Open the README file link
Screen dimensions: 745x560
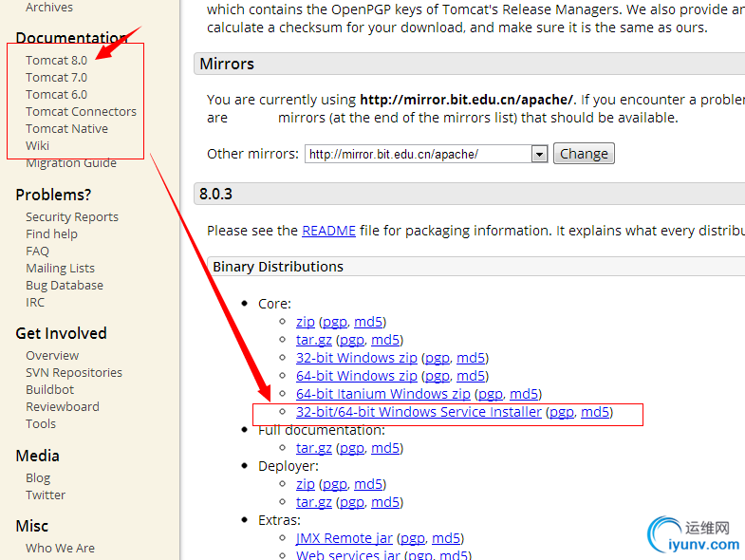pos(328,231)
